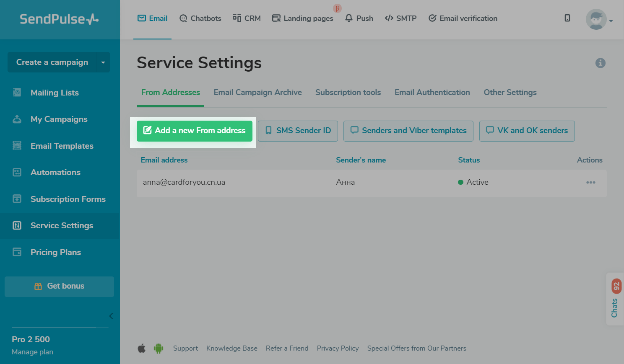
Task: Switch to the Email Authentication tab
Action: (432, 93)
